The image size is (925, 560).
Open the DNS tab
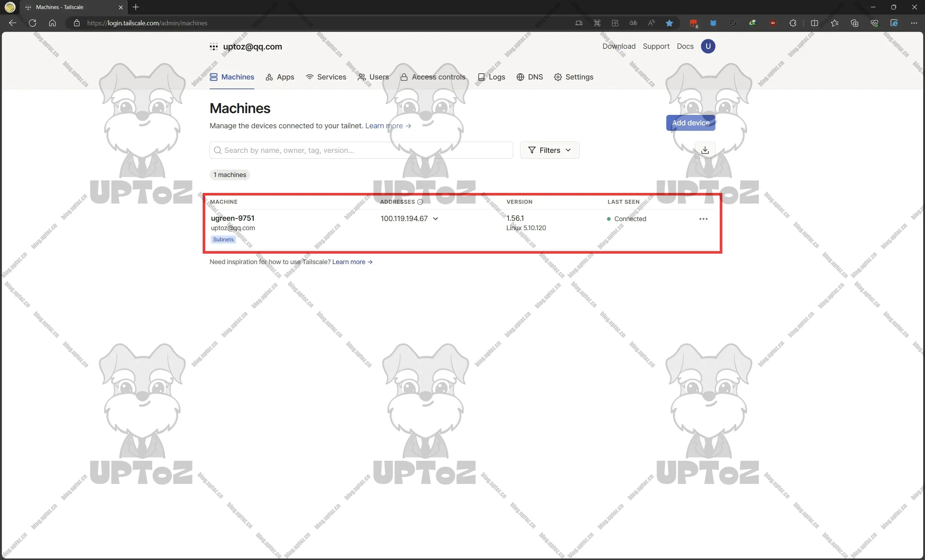[529, 77]
